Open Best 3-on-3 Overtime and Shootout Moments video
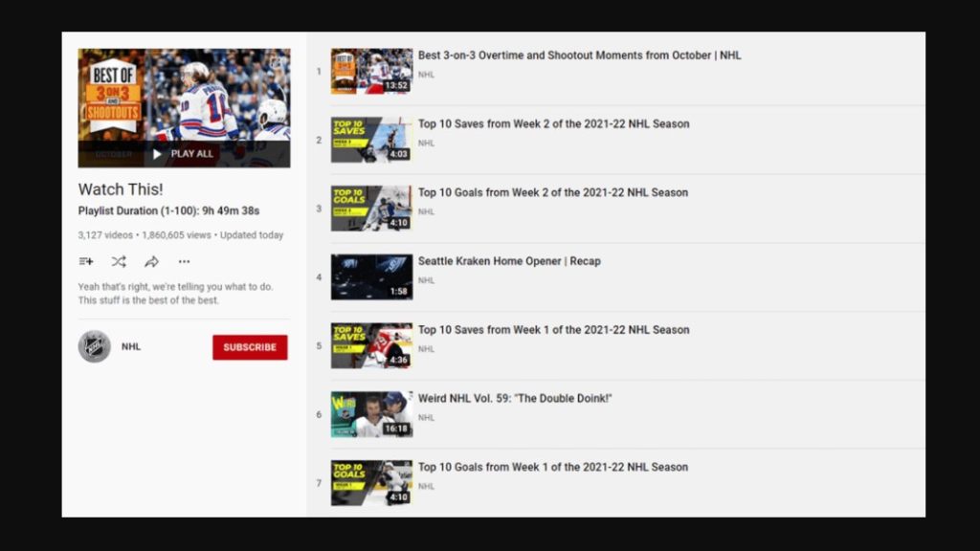The image size is (980, 551). click(579, 55)
